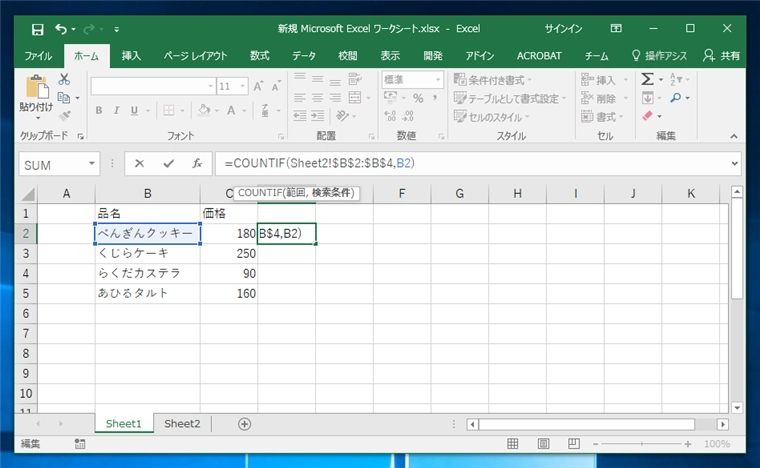Confirm formula entry with checkmark icon
The width and height of the screenshot is (760, 468).
click(168, 164)
